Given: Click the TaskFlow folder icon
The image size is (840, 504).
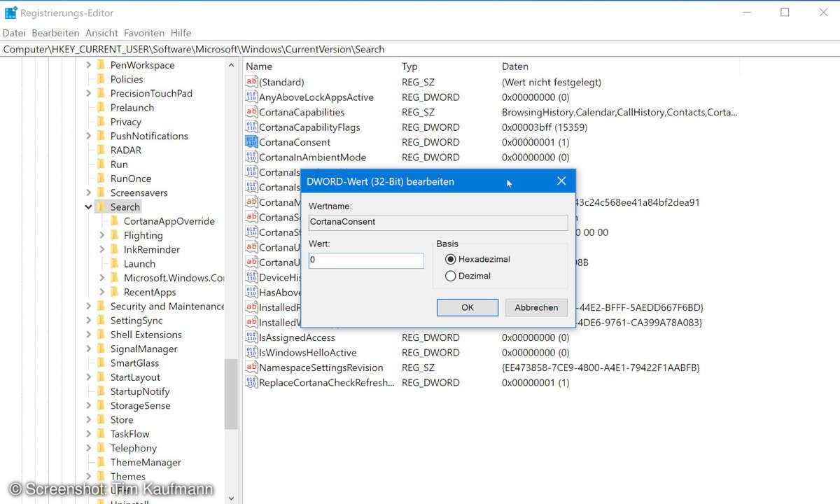Looking at the screenshot, I should (x=101, y=434).
